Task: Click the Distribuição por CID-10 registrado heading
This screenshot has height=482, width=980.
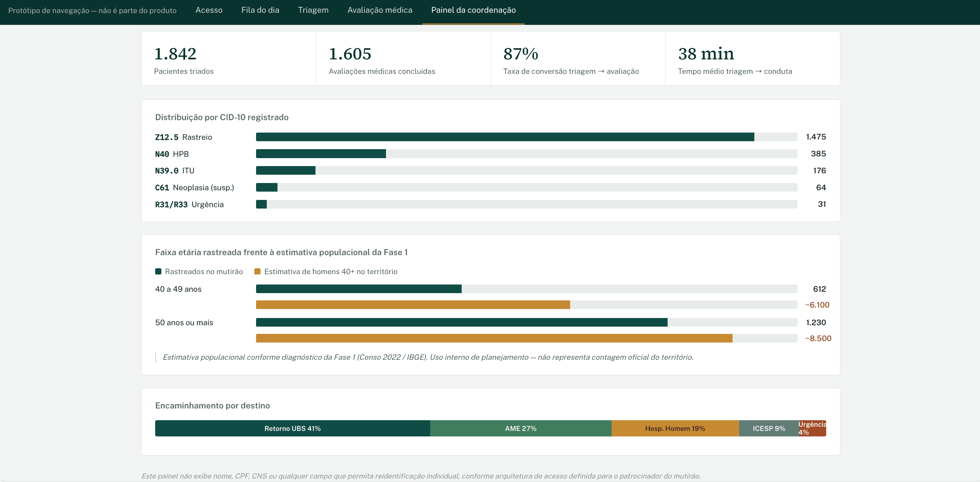Action: 222,117
